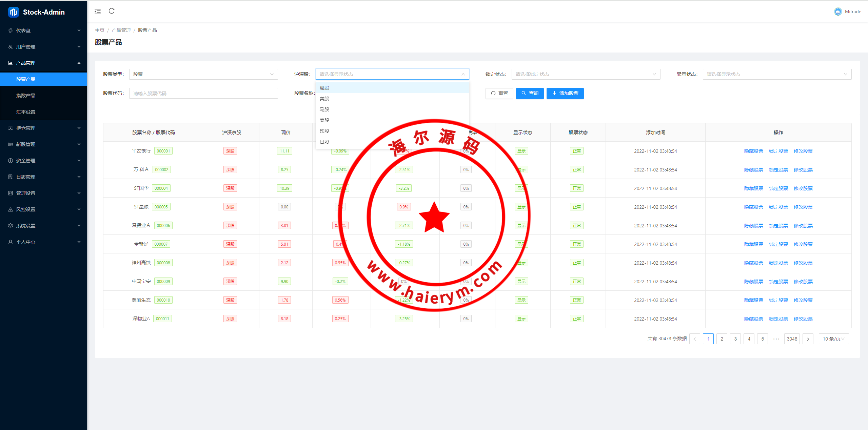Open the 锁定状态 dropdown
The width and height of the screenshot is (868, 430).
click(586, 74)
